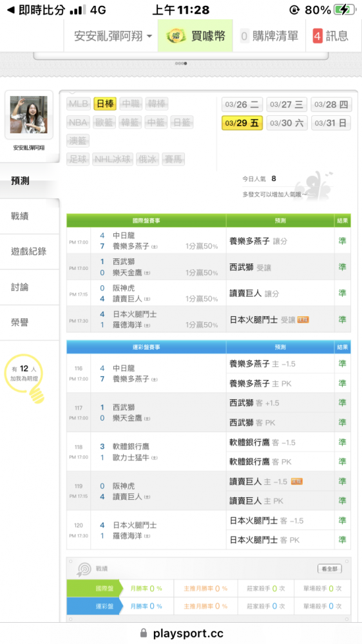This screenshot has width=362, height=644.
Task: Click the user profile photo thumbnail
Action: click(x=29, y=115)
